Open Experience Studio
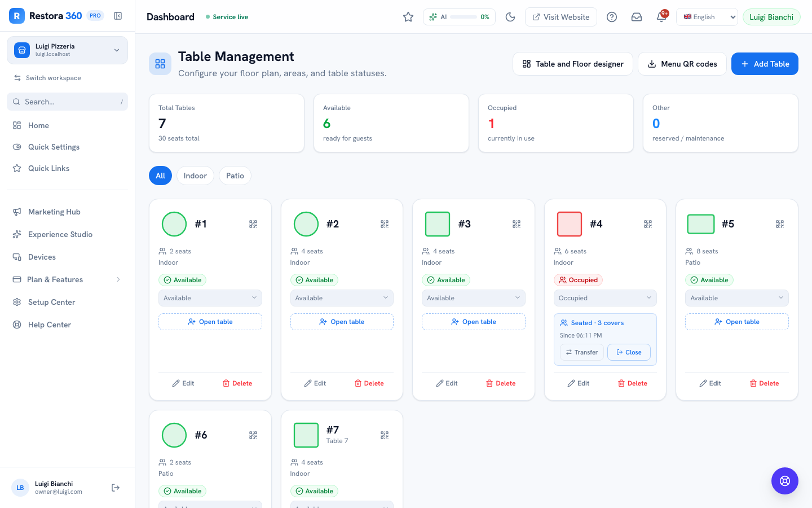 click(67, 234)
